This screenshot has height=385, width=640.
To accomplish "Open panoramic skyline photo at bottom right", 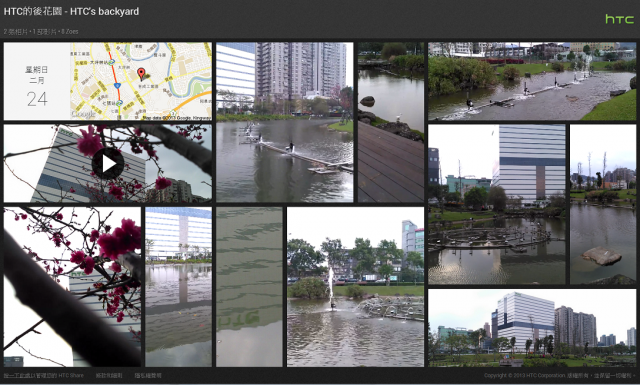I will point(532,328).
